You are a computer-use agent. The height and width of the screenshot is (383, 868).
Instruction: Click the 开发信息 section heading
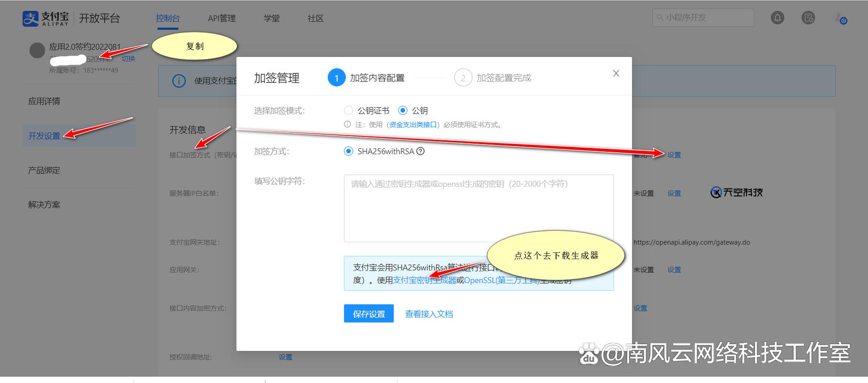pyautogui.click(x=187, y=130)
